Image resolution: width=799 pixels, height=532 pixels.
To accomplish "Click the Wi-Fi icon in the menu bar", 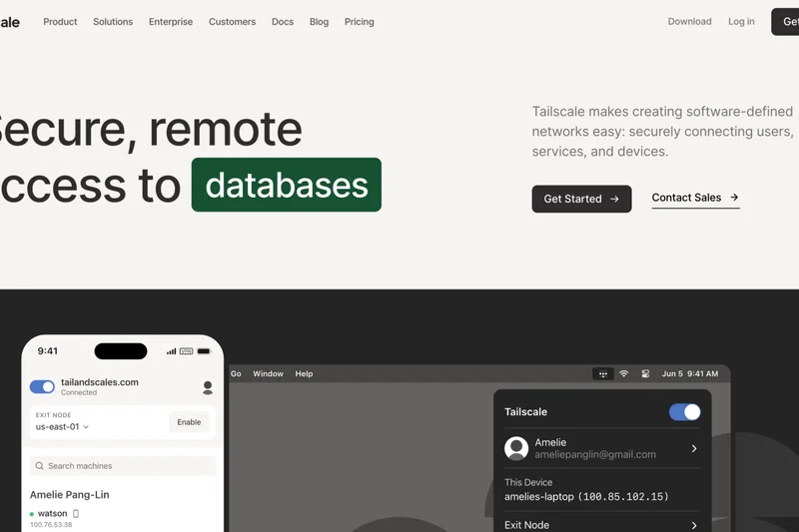I will (x=624, y=374).
